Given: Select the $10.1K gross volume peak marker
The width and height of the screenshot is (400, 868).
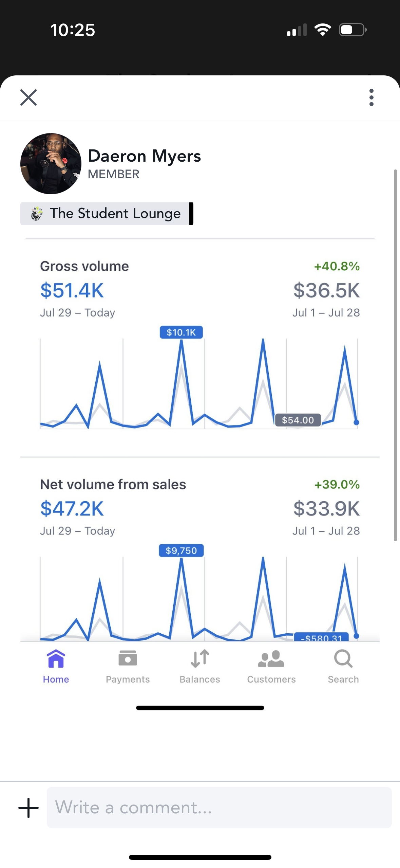Looking at the screenshot, I should click(181, 332).
